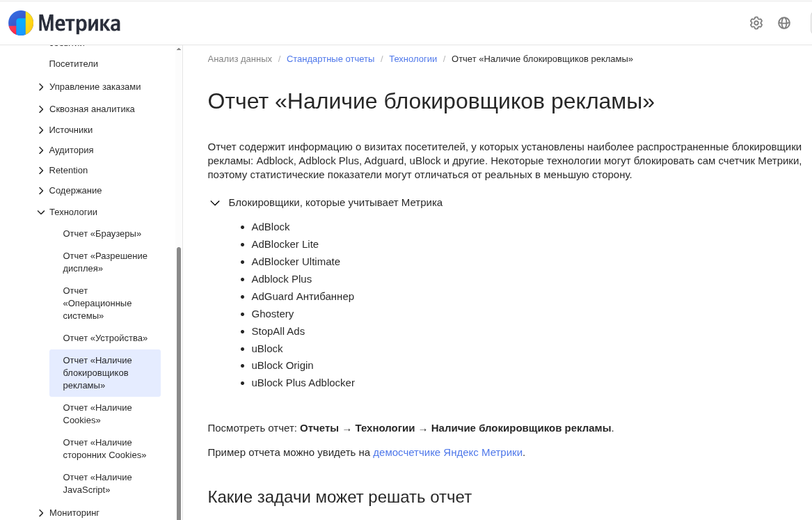
Task: Click sidebar scroll-up arrow
Action: pyautogui.click(x=179, y=49)
